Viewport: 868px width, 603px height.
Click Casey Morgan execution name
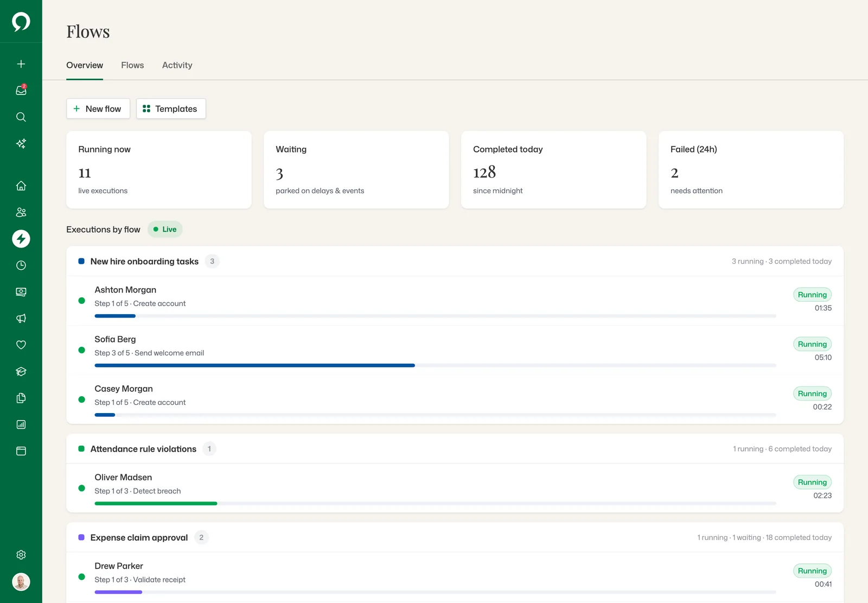tap(124, 389)
